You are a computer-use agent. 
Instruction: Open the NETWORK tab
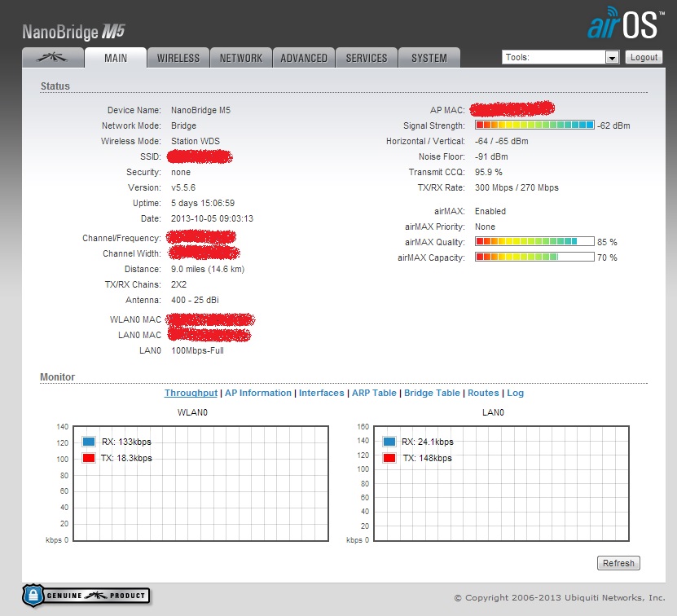click(241, 58)
